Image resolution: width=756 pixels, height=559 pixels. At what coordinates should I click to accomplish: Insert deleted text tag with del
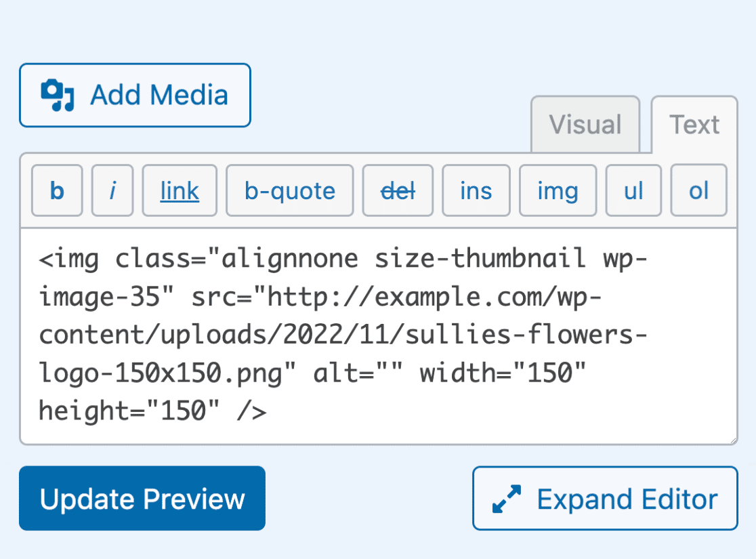click(398, 191)
